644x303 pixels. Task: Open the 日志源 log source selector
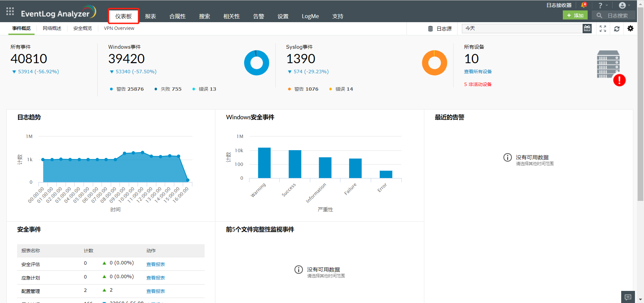coord(440,29)
